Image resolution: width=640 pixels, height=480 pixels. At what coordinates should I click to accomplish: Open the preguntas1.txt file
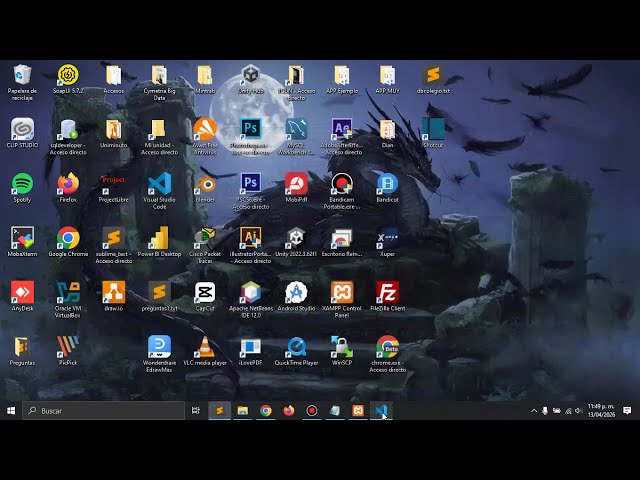pos(159,296)
